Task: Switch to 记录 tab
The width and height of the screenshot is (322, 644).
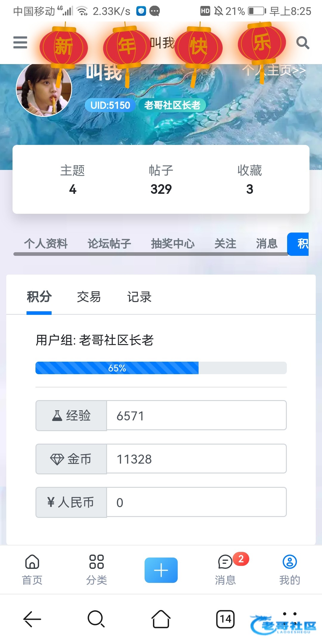Action: [x=139, y=297]
